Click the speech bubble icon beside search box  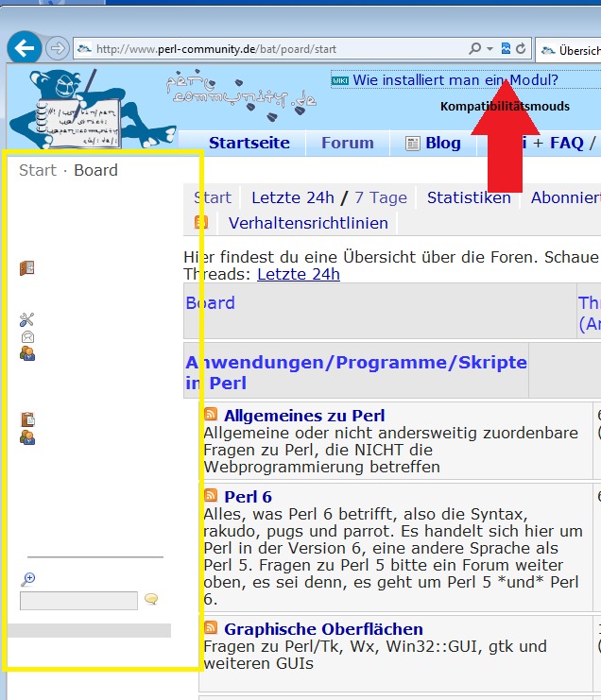click(151, 600)
